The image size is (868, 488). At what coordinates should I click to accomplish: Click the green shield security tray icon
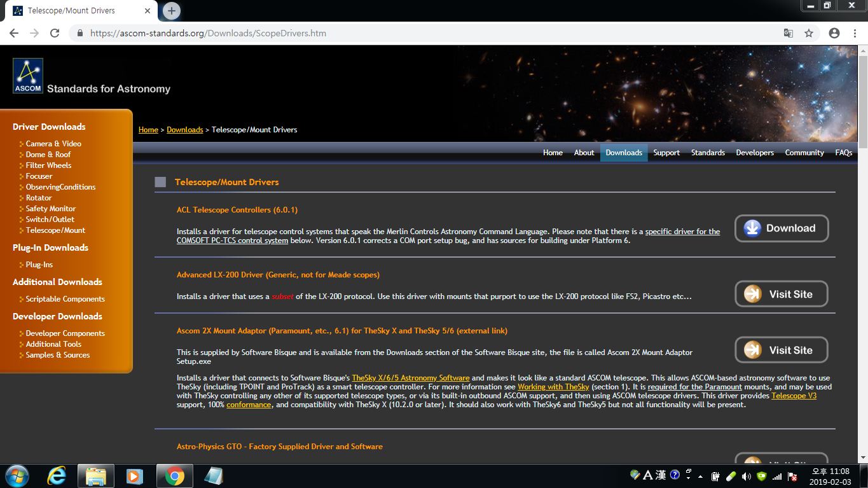pyautogui.click(x=762, y=476)
